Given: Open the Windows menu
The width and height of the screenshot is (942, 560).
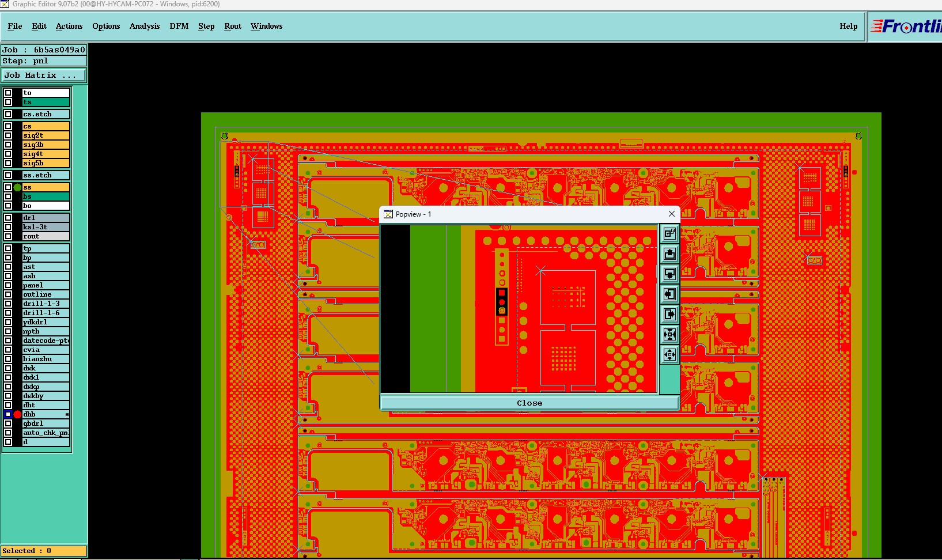Looking at the screenshot, I should (266, 27).
